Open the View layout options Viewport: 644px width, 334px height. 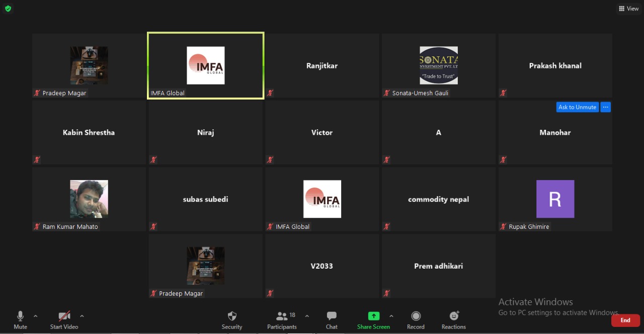pos(629,9)
